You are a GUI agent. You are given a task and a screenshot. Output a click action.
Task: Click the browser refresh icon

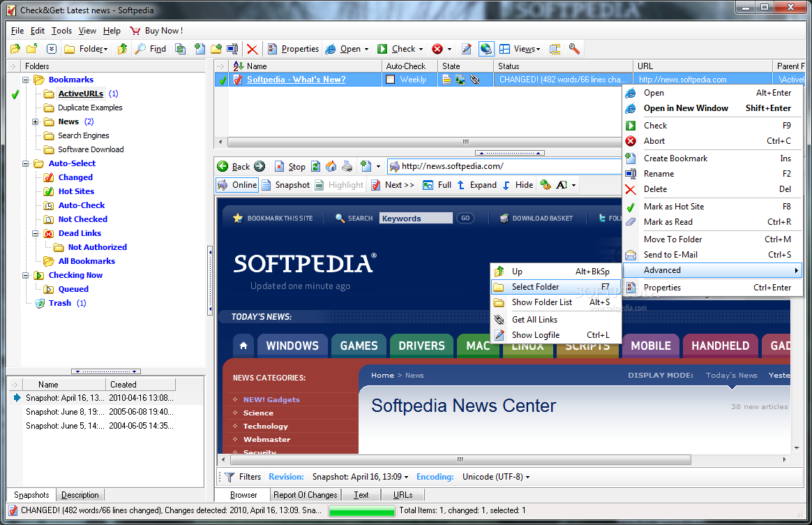(315, 166)
